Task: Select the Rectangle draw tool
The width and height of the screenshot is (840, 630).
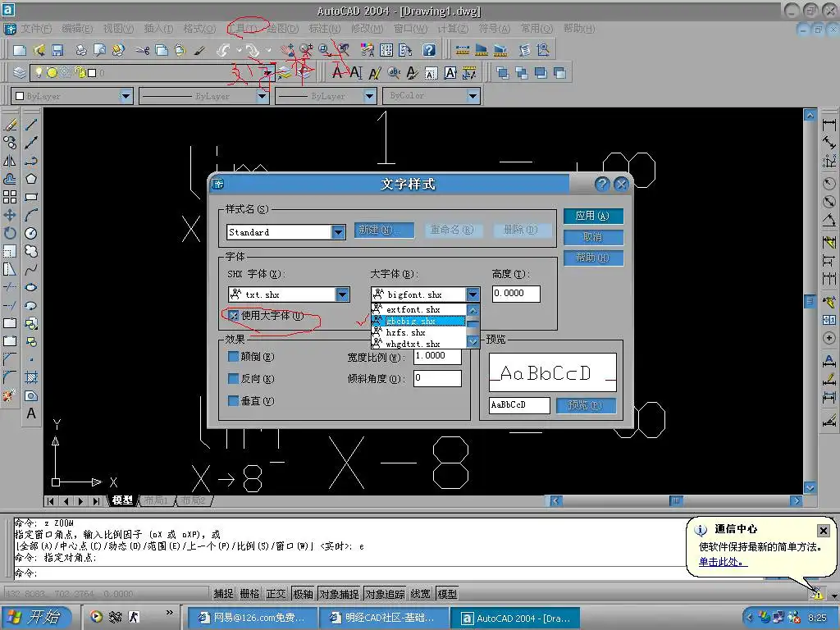Action: click(31, 197)
